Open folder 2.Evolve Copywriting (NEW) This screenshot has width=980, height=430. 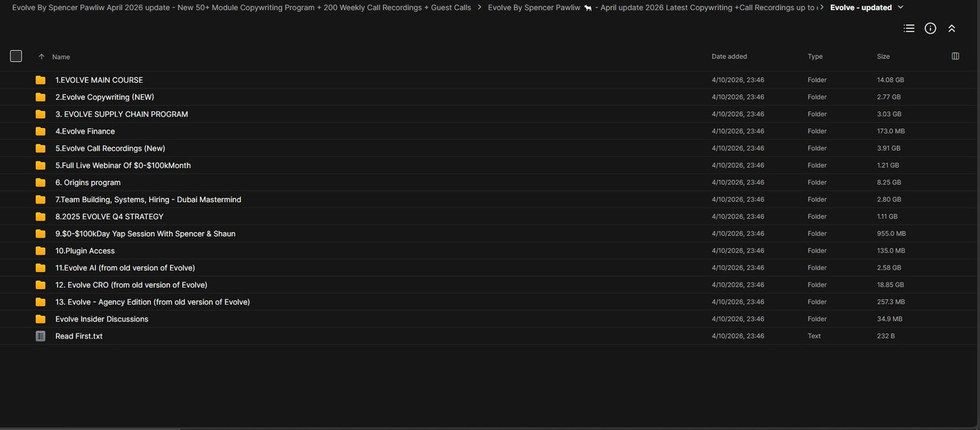tap(104, 97)
